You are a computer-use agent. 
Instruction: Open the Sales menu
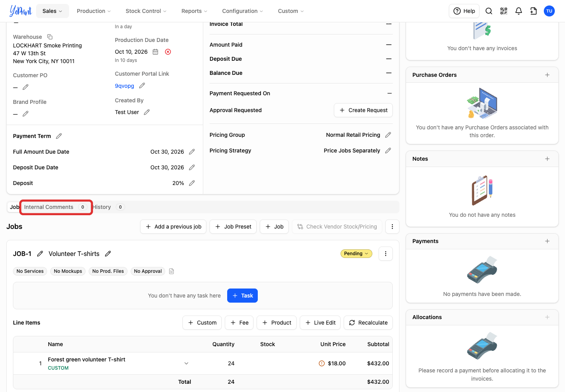click(53, 11)
